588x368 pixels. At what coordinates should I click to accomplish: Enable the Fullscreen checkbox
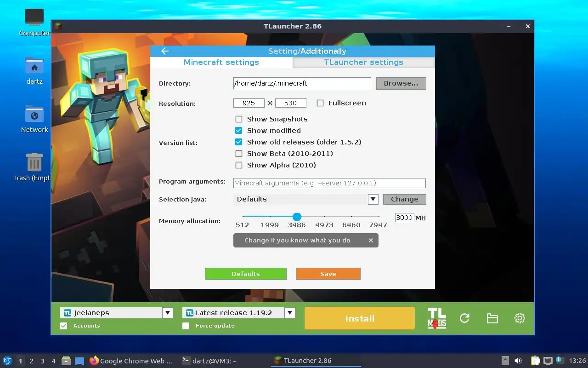click(320, 103)
